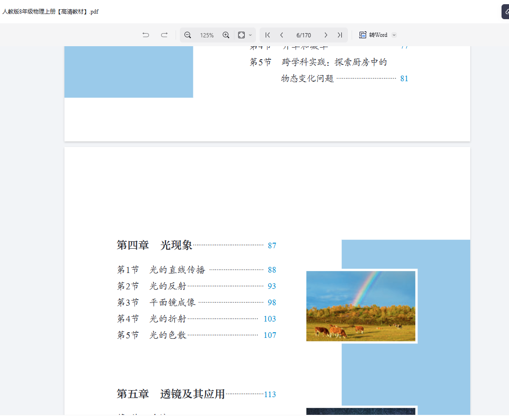Click the PDF file name title
This screenshot has height=420, width=509.
click(50, 12)
